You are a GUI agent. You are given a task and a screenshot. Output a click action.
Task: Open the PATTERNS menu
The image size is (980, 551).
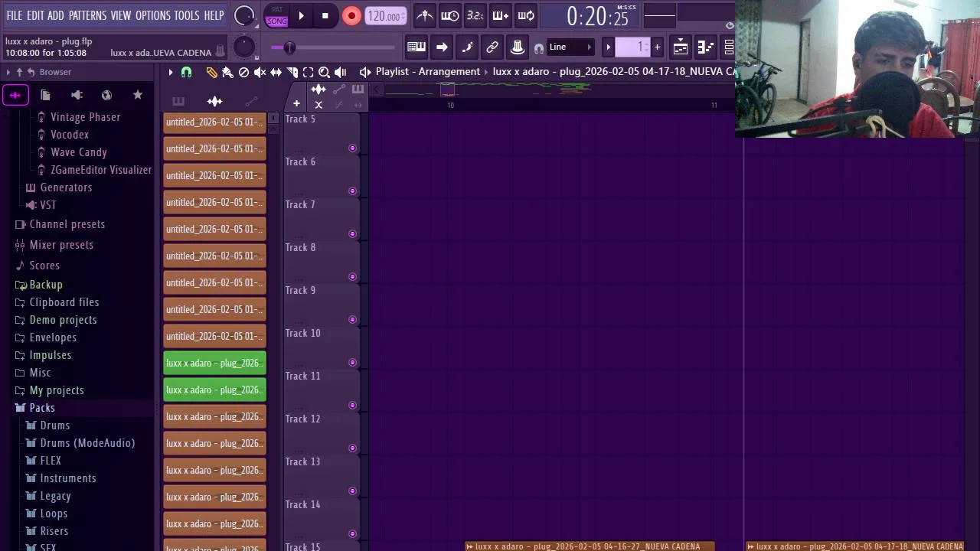pos(87,15)
